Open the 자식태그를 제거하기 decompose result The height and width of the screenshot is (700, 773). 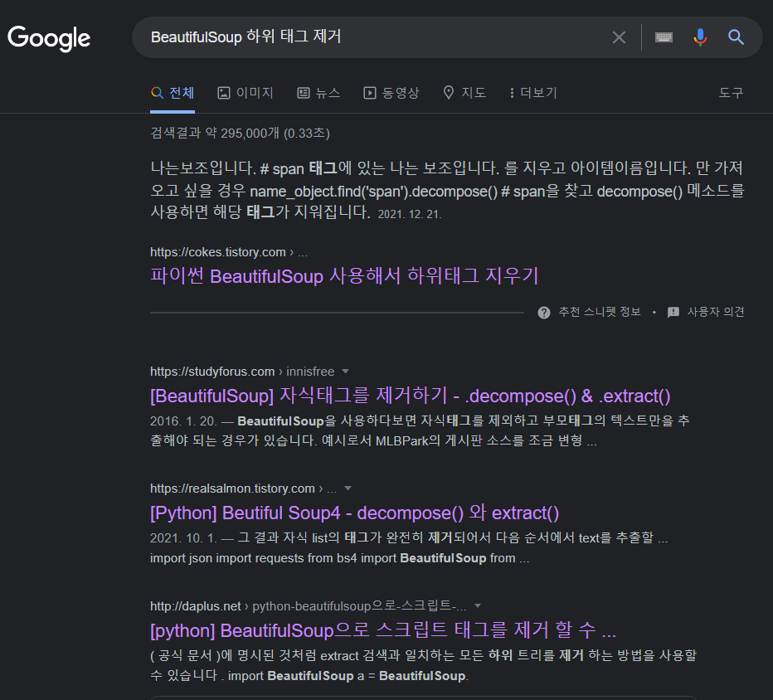coord(411,396)
